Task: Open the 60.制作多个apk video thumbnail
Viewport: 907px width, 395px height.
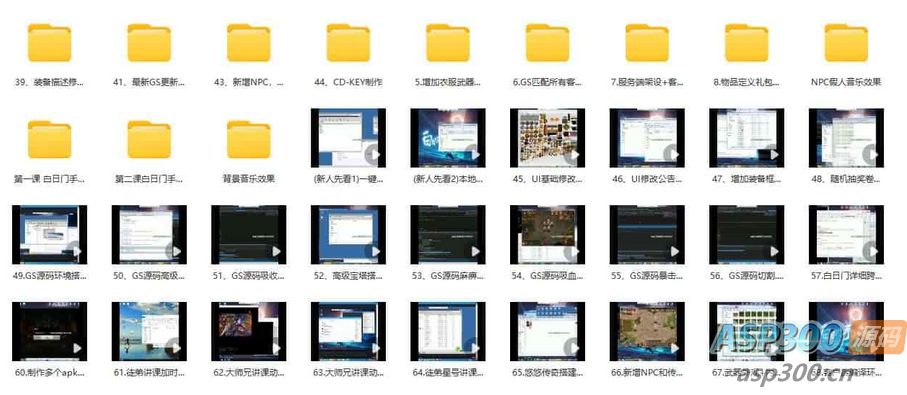Action: tap(49, 331)
